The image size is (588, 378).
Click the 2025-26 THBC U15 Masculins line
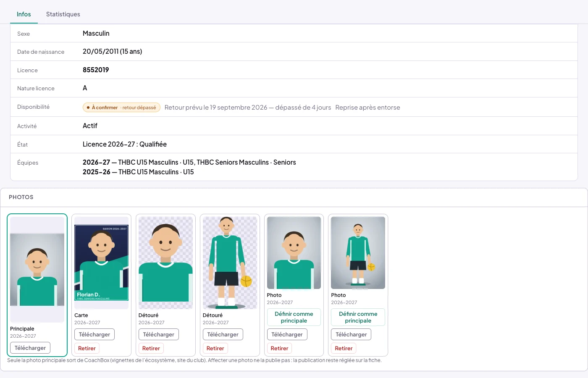[x=138, y=172]
